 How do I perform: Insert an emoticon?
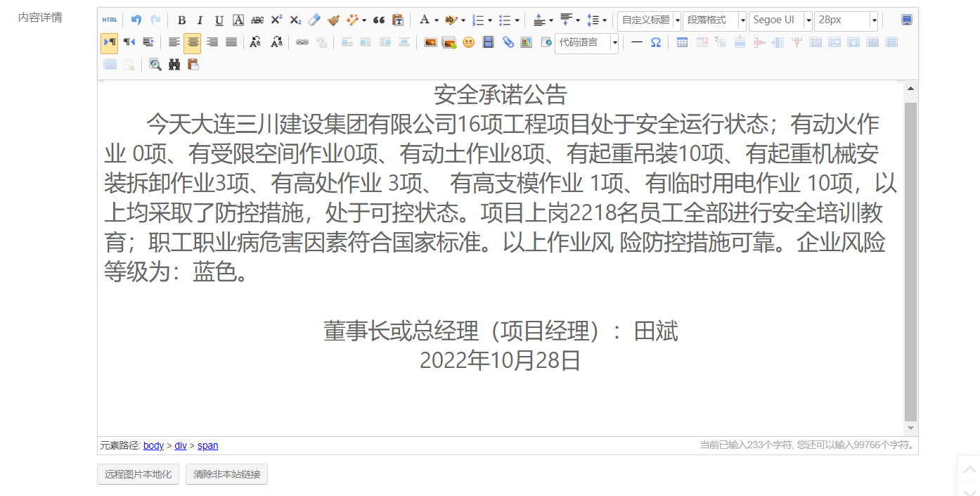point(468,42)
